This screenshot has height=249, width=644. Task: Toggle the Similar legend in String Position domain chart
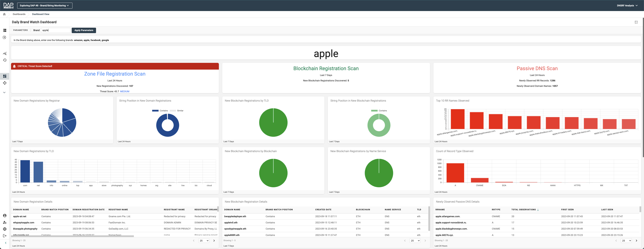(177, 111)
